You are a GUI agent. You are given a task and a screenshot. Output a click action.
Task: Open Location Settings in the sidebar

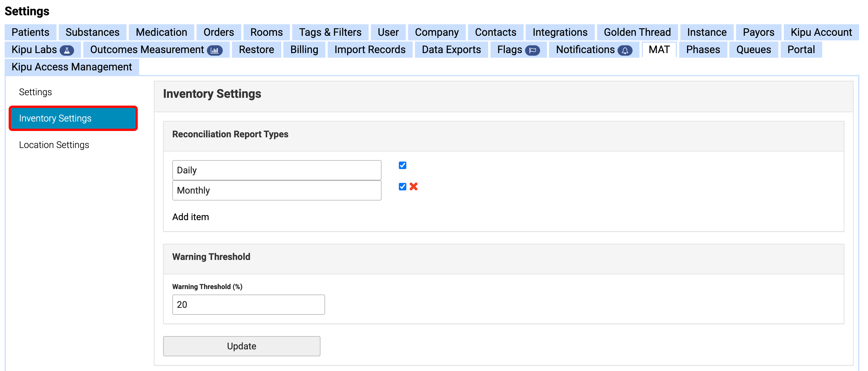click(x=54, y=145)
